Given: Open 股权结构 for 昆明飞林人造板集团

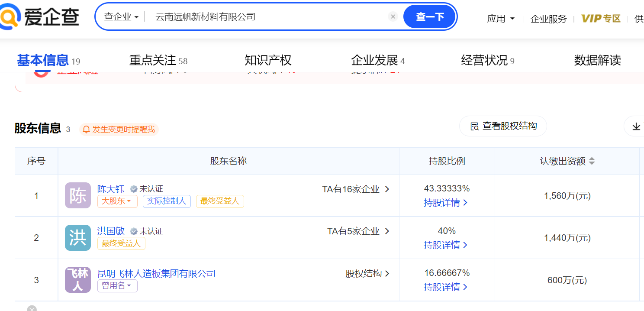Looking at the screenshot, I should [367, 274].
